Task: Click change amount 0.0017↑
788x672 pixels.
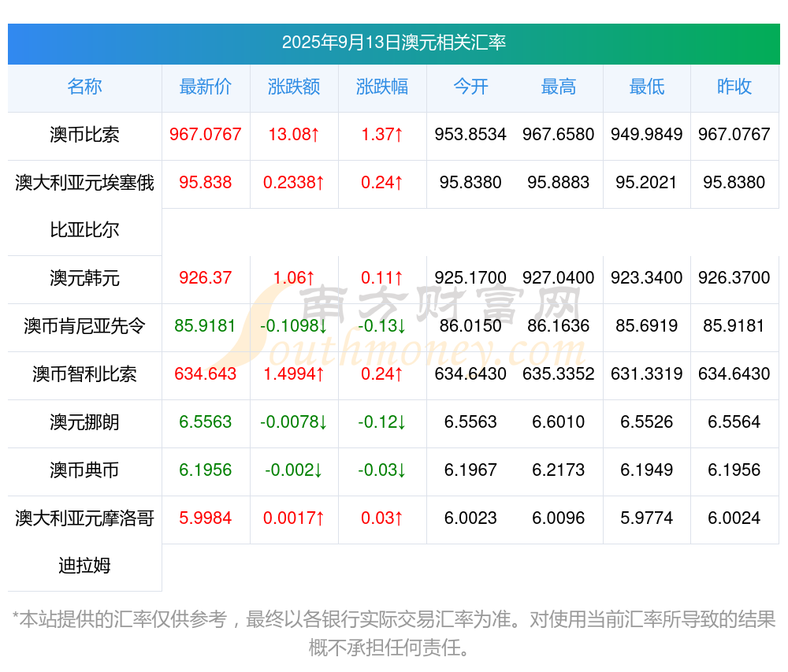Action: 294,518
